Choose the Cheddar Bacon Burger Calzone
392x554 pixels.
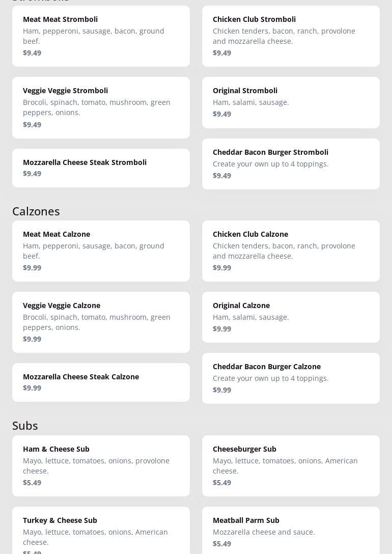pos(291,378)
